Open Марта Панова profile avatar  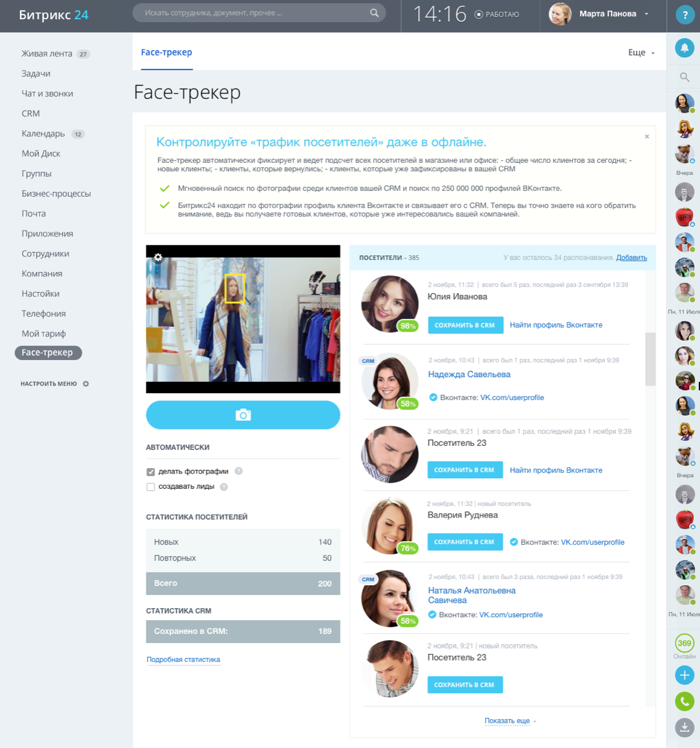point(560,14)
